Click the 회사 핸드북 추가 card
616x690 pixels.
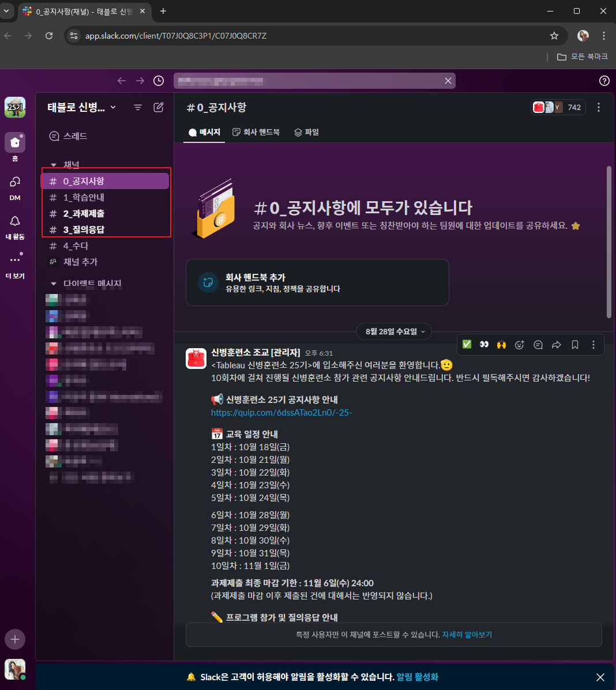coord(317,282)
